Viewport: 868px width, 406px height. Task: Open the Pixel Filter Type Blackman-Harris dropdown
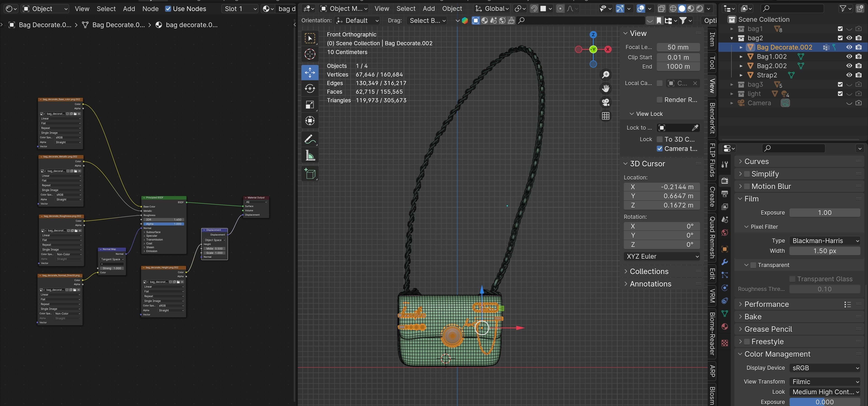825,241
